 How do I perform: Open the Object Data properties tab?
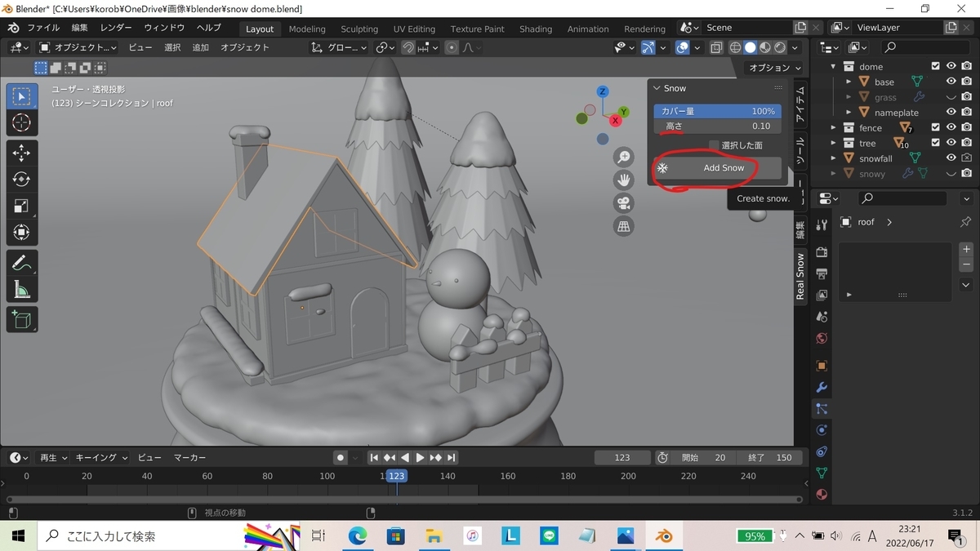[x=822, y=473]
